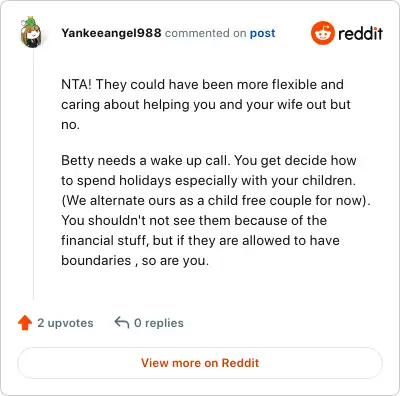The image size is (400, 396).
Task: Click the reply arrow icon
Action: point(122,322)
